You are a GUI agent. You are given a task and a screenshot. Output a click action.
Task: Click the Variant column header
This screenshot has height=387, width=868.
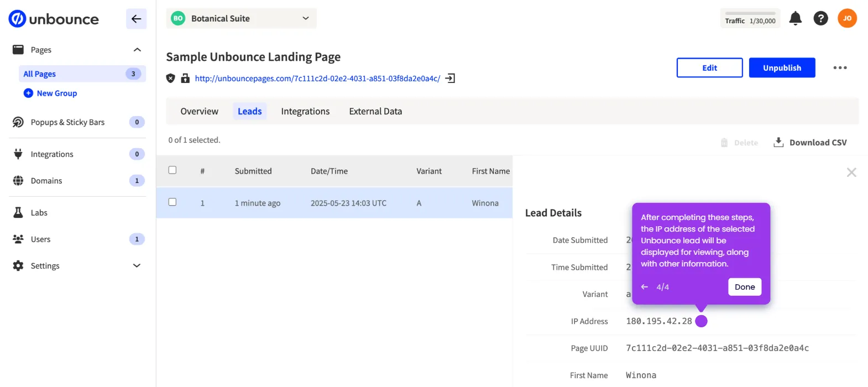(429, 171)
